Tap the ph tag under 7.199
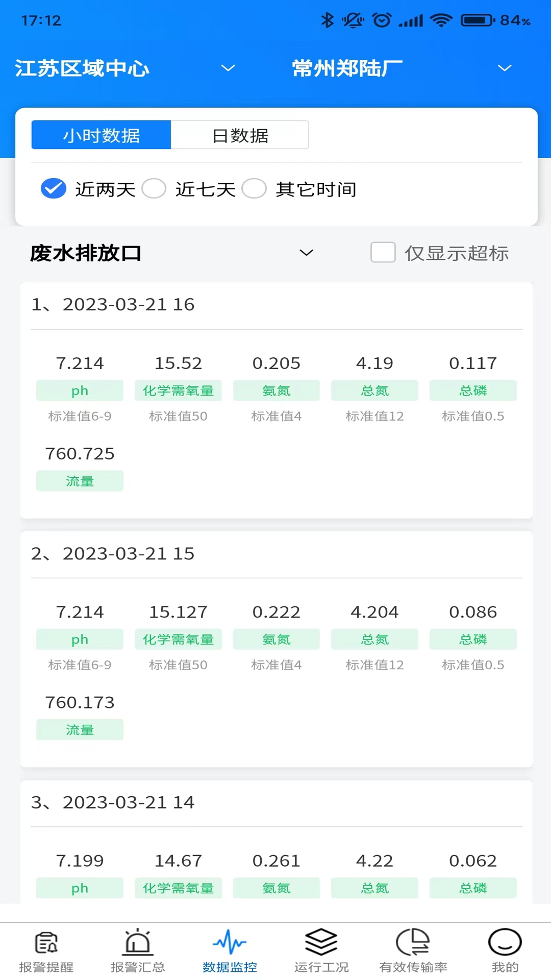551x980 pixels. pyautogui.click(x=80, y=888)
